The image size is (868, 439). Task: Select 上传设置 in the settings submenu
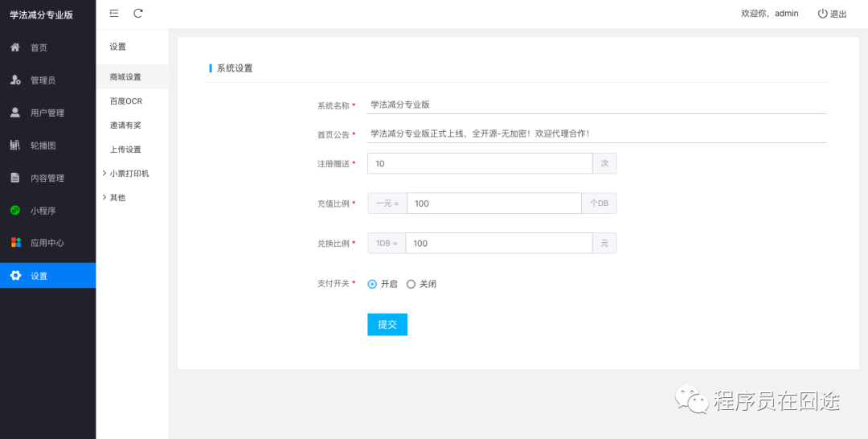point(133,150)
